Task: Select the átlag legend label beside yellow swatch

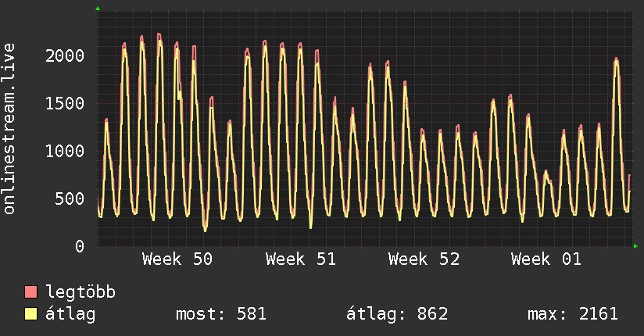Action: pos(71,314)
